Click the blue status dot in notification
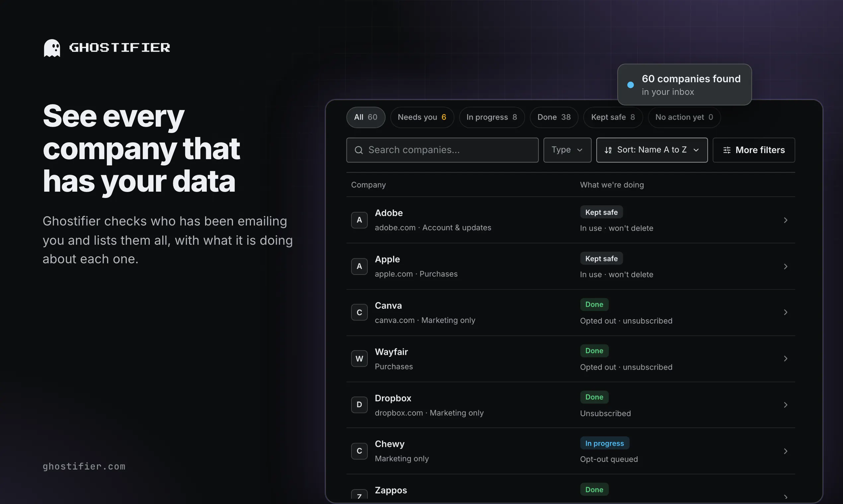Screen dimensions: 843x504 pyautogui.click(x=631, y=85)
